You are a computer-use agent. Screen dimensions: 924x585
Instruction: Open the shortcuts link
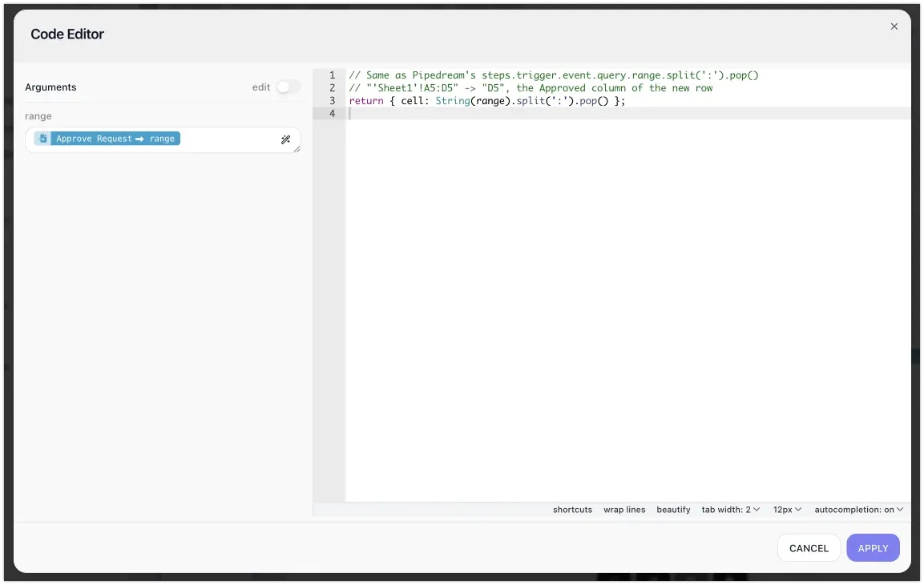[572, 510]
